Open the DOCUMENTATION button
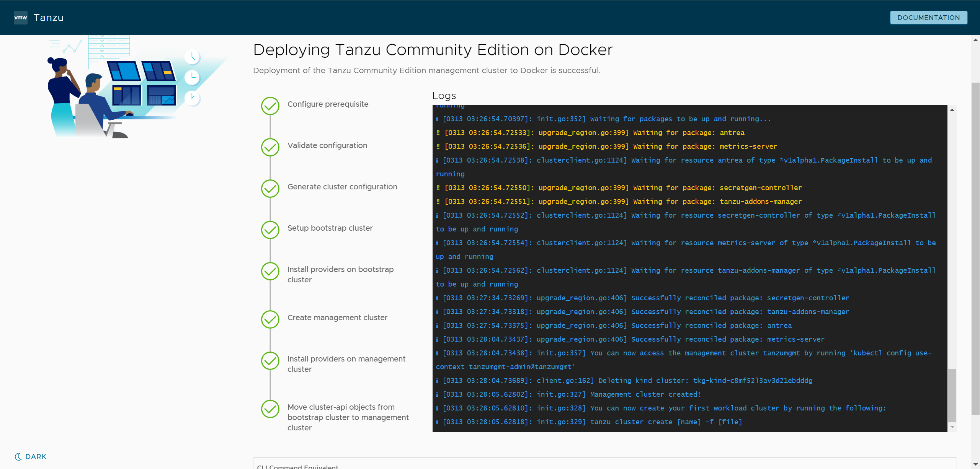This screenshot has height=469, width=980. [x=928, y=18]
